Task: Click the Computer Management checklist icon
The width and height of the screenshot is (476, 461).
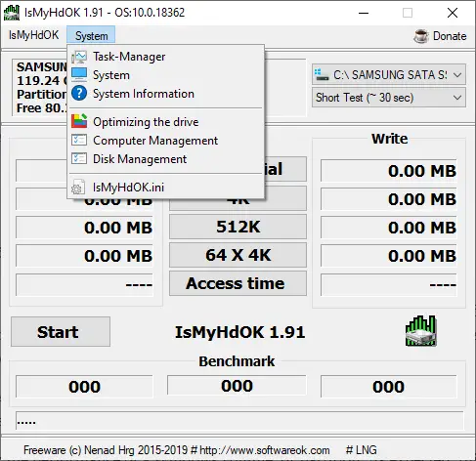Action: [x=79, y=140]
